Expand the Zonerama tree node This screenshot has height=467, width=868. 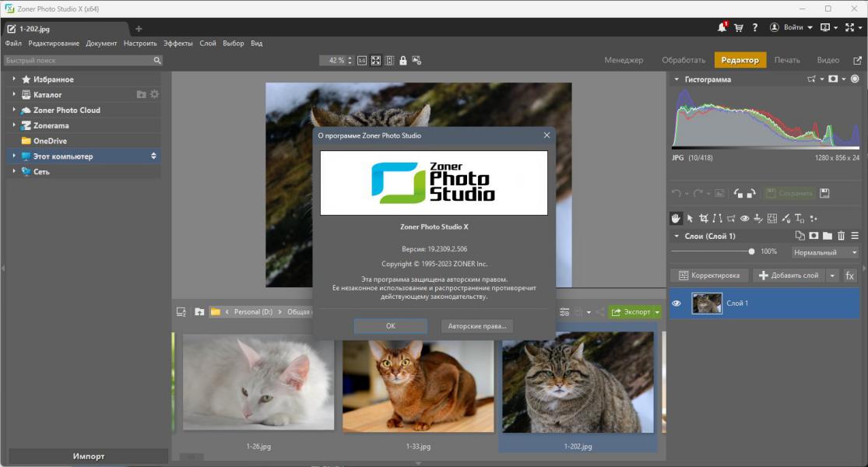[x=14, y=125]
